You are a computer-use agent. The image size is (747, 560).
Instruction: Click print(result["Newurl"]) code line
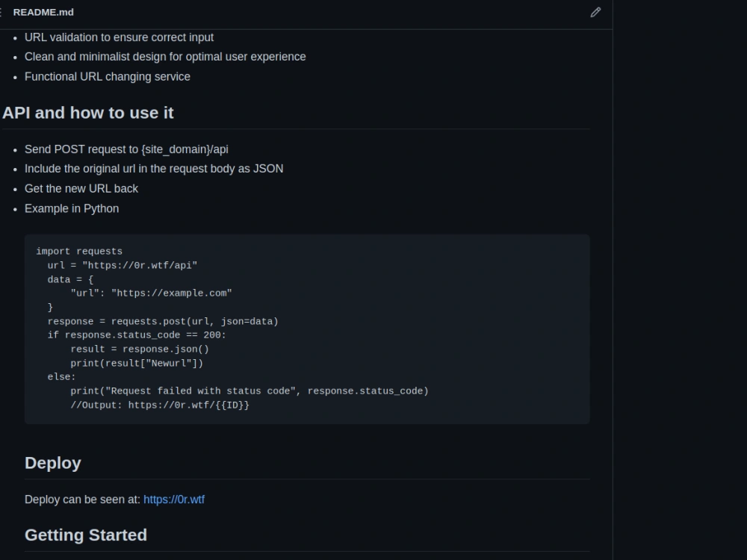click(137, 364)
